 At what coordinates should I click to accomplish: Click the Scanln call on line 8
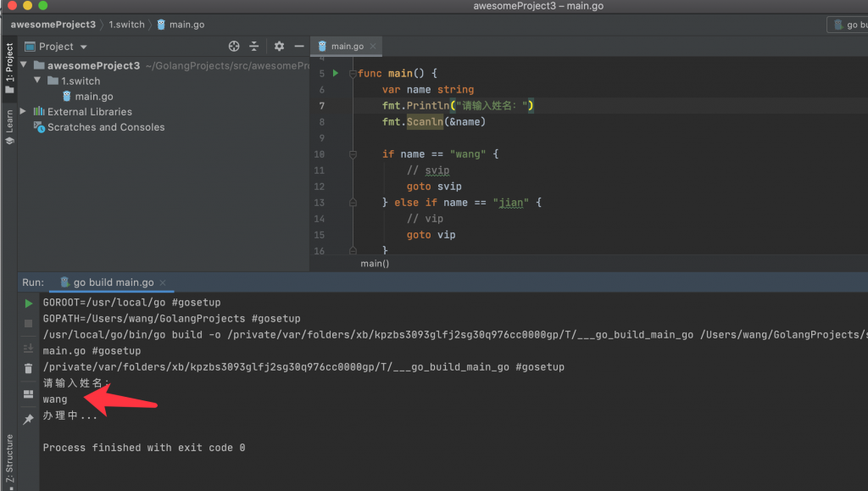[x=426, y=122]
